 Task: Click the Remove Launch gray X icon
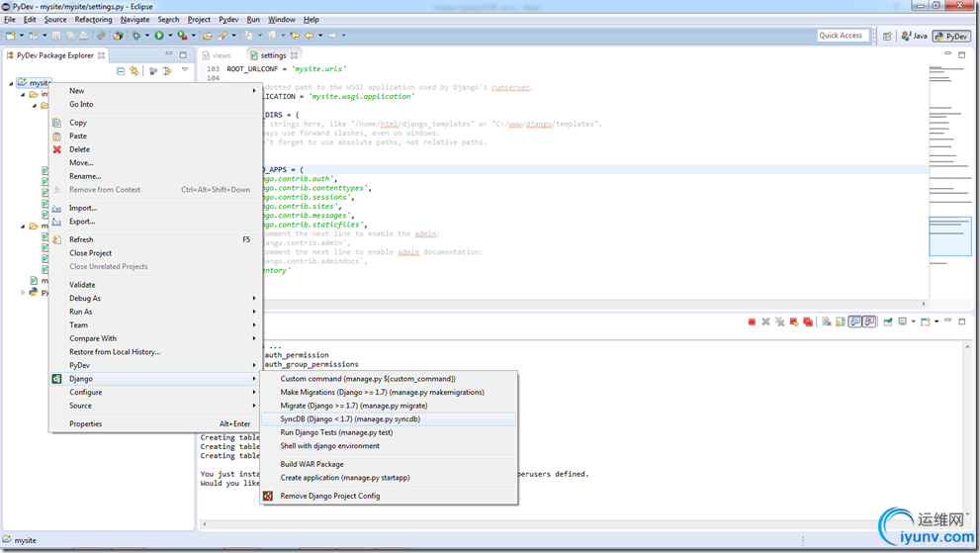tap(765, 322)
